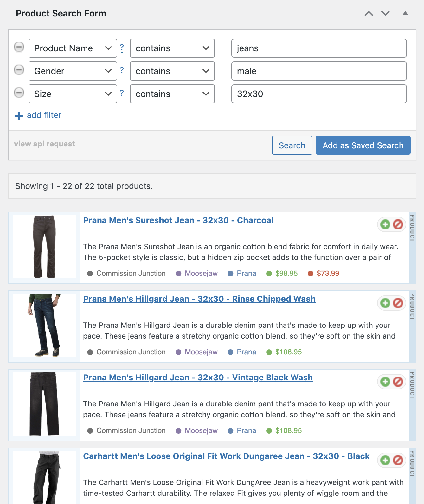Click the Search button
The height and width of the screenshot is (504, 424).
pyautogui.click(x=292, y=145)
